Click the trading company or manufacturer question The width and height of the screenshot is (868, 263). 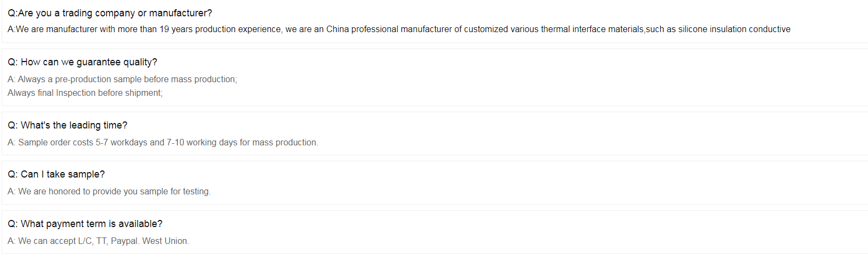[110, 13]
